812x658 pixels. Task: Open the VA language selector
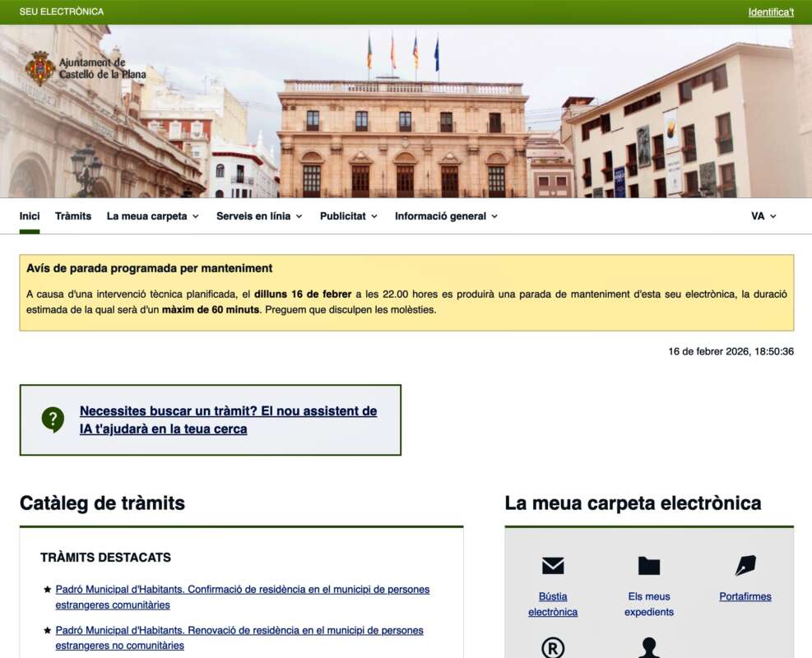(763, 215)
